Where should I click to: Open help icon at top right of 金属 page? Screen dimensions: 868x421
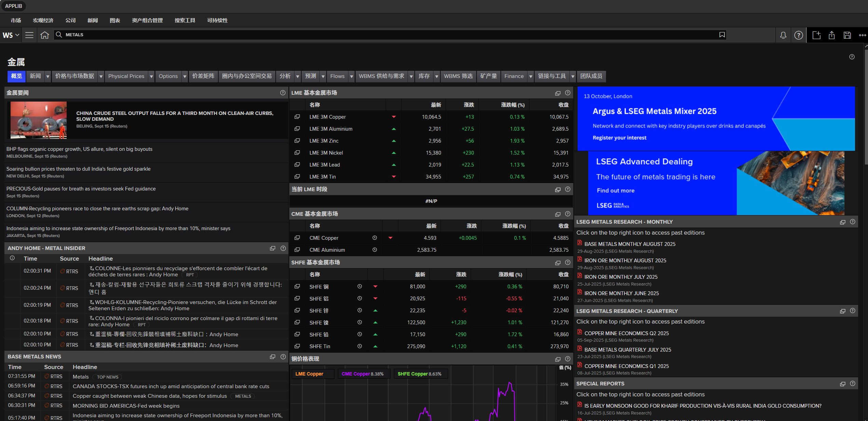click(852, 57)
